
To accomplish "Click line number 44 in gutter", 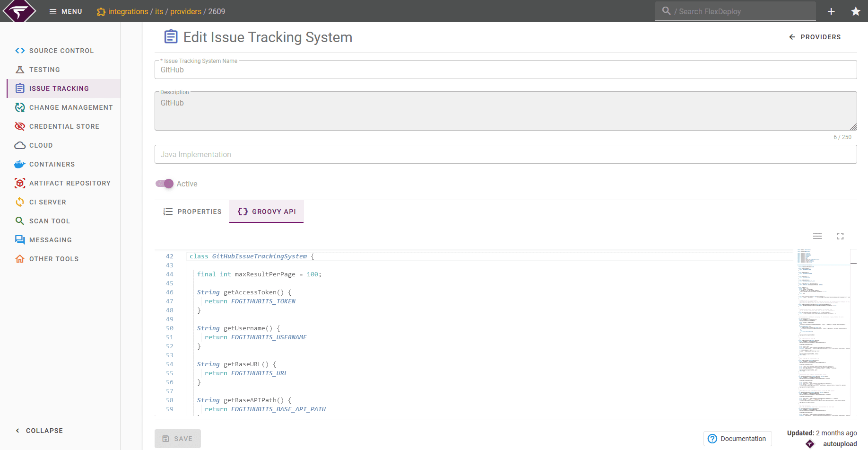I will (170, 274).
